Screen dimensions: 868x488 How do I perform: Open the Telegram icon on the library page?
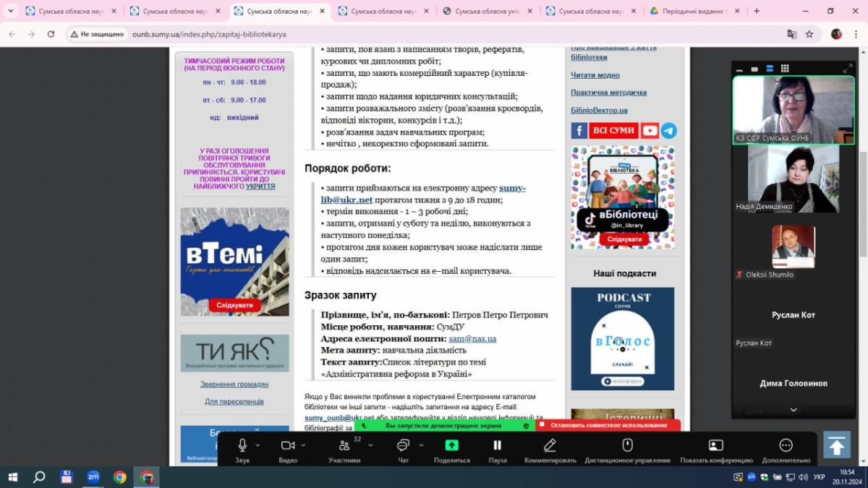(669, 130)
